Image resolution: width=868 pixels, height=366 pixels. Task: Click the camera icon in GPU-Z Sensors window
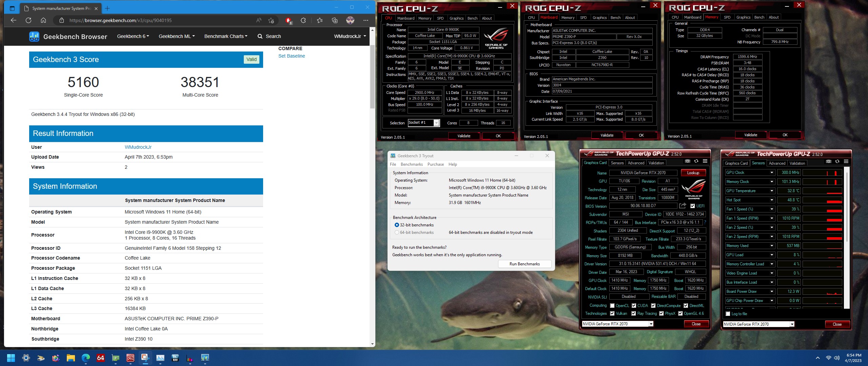point(828,162)
